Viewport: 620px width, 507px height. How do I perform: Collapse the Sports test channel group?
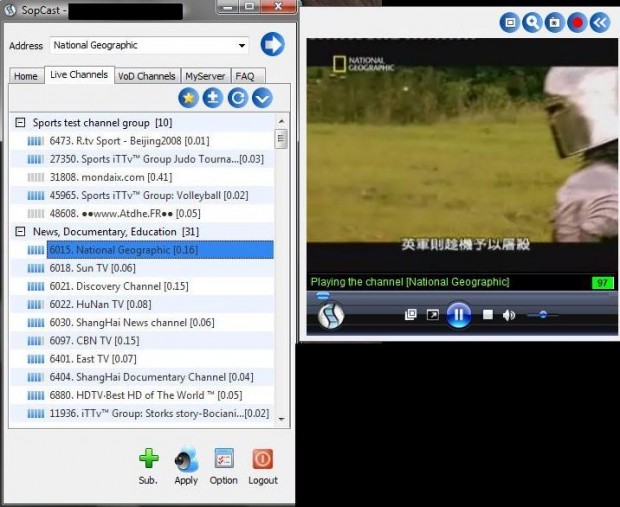click(20, 123)
